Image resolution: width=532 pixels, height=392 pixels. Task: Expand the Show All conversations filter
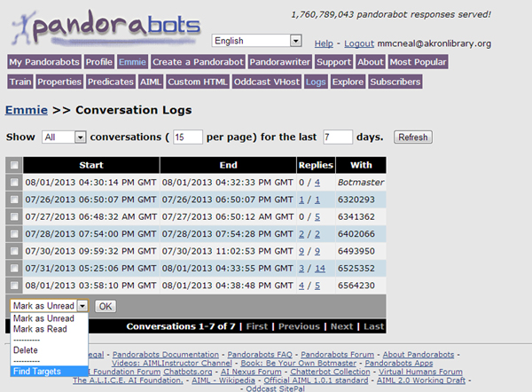[64, 137]
